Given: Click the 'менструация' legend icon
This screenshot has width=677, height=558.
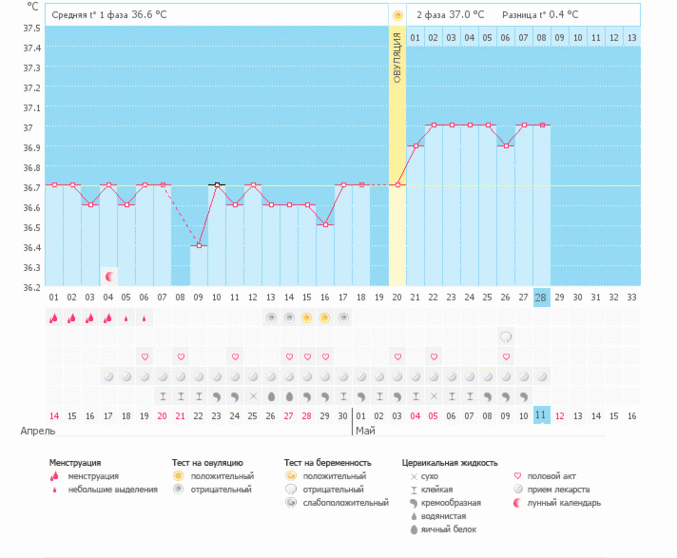Looking at the screenshot, I should click(55, 476).
